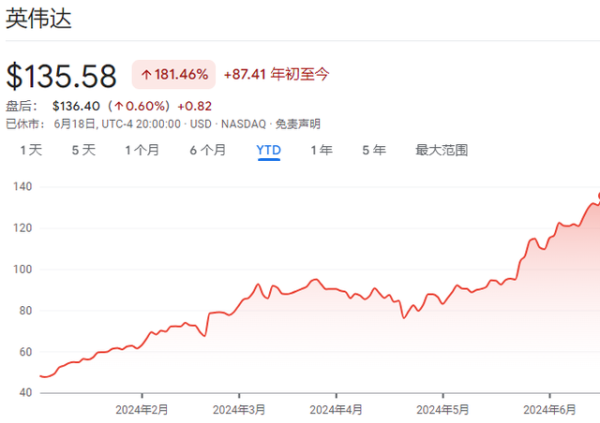Click the 2024年3月 axis label
Image resolution: width=600 pixels, height=423 pixels.
239,410
